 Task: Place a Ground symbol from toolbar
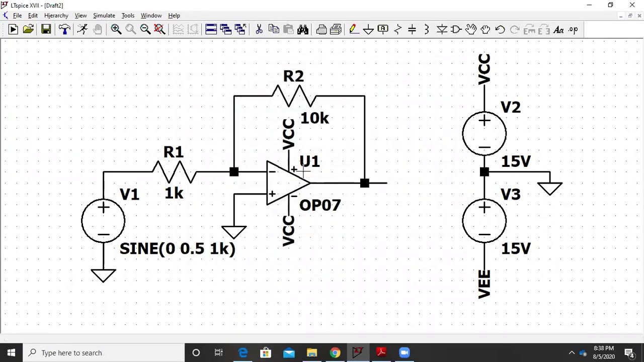point(368,30)
